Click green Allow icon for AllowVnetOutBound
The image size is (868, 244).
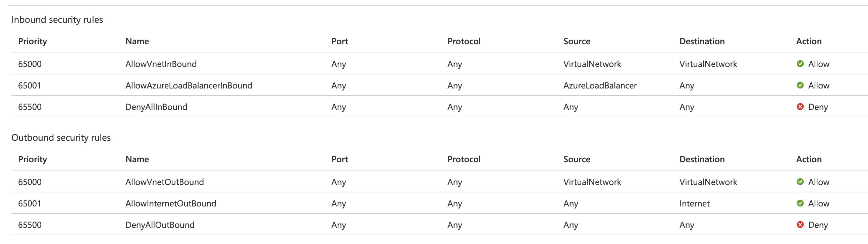click(x=800, y=182)
